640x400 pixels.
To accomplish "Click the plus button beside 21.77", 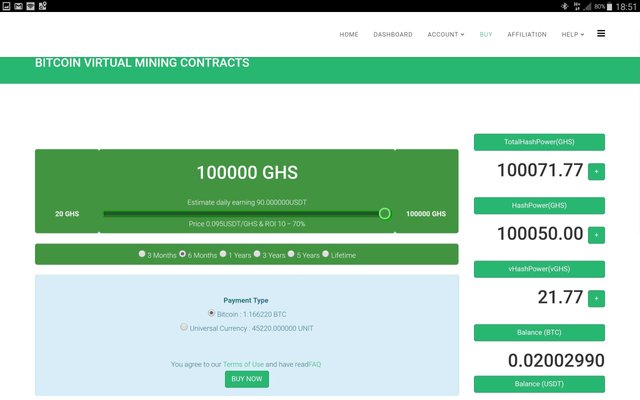I will tap(596, 298).
